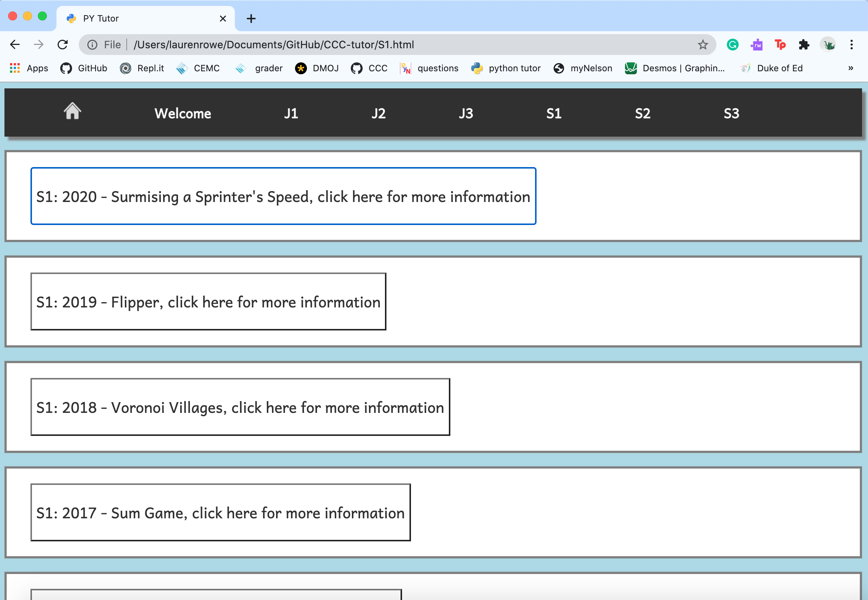The width and height of the screenshot is (868, 600).
Task: Open the Grammarly extension icon
Action: [x=732, y=45]
